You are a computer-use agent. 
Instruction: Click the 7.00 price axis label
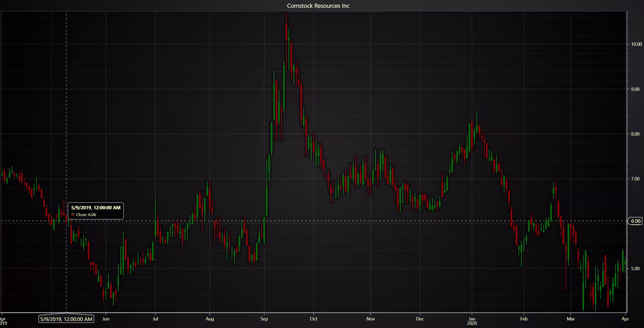[x=635, y=179]
